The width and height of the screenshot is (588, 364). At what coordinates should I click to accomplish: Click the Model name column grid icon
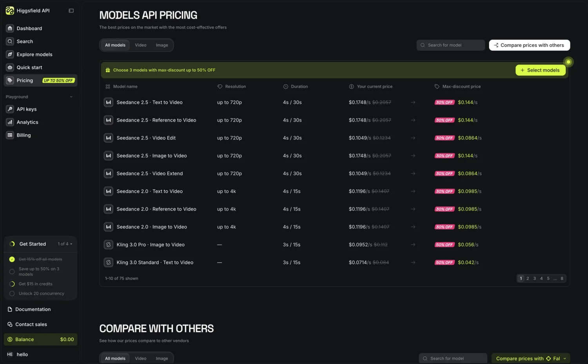click(x=108, y=87)
